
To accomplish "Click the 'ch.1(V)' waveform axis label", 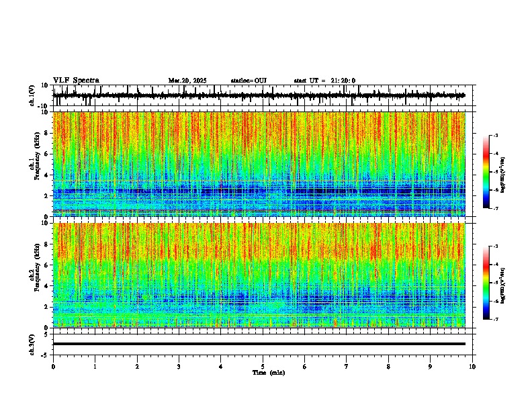I will click(32, 95).
